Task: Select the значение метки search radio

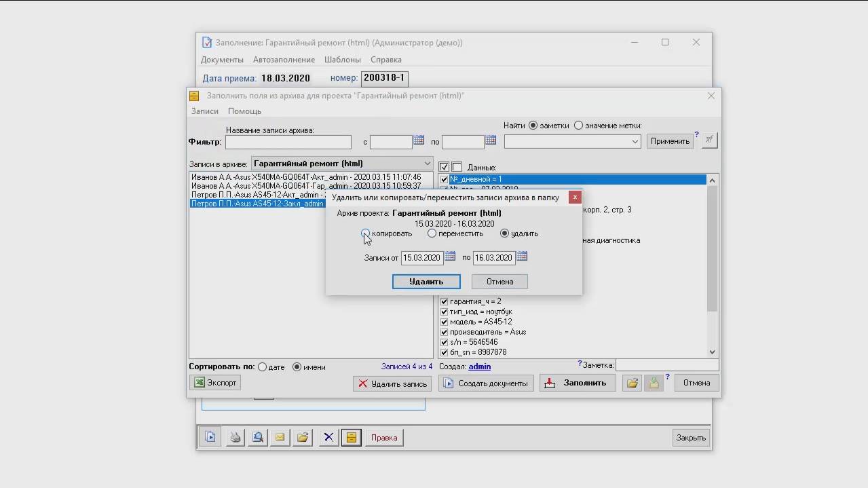Action: [x=578, y=126]
